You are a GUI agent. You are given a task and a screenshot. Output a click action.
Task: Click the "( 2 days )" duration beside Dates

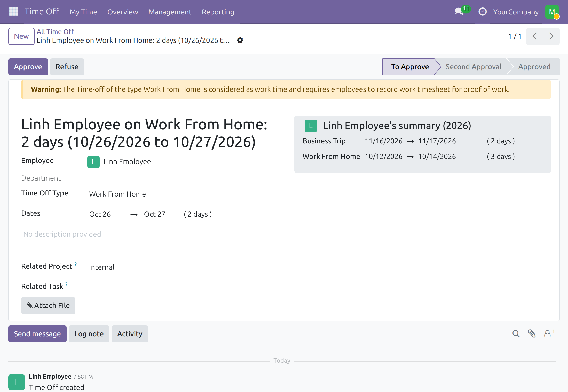(x=198, y=214)
